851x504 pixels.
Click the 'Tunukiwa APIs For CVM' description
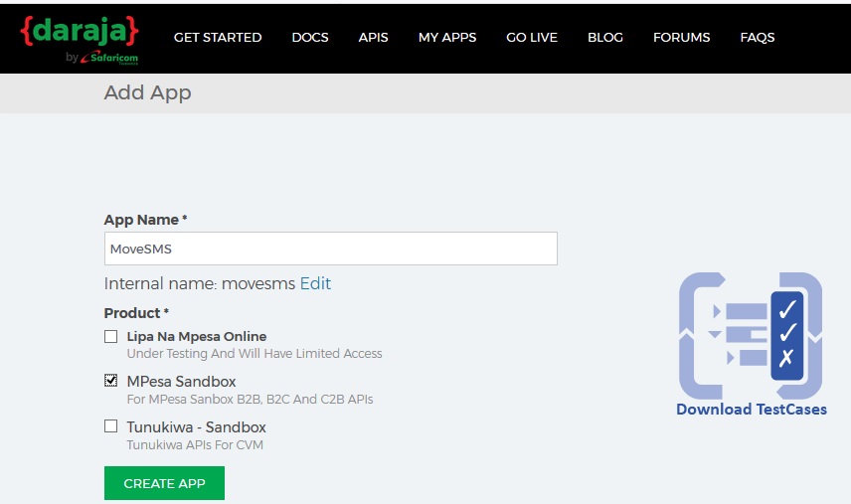click(x=195, y=445)
